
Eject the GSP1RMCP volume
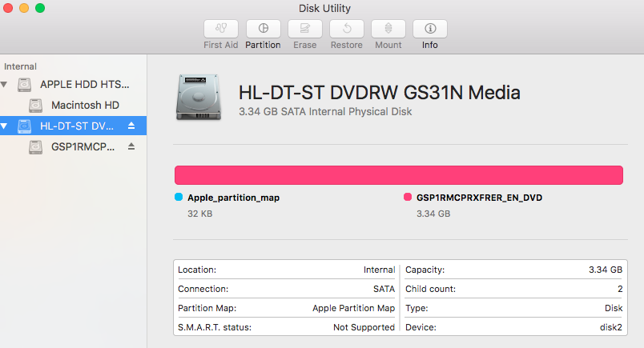coord(131,146)
